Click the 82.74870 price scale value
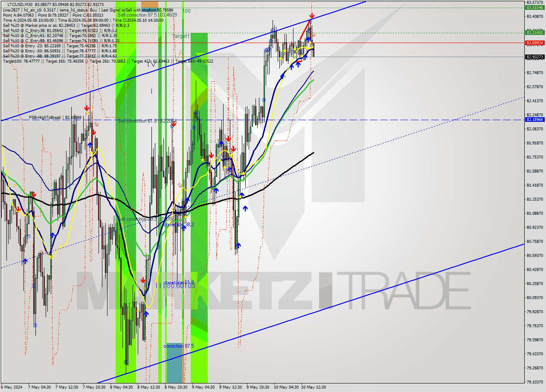 (535, 73)
